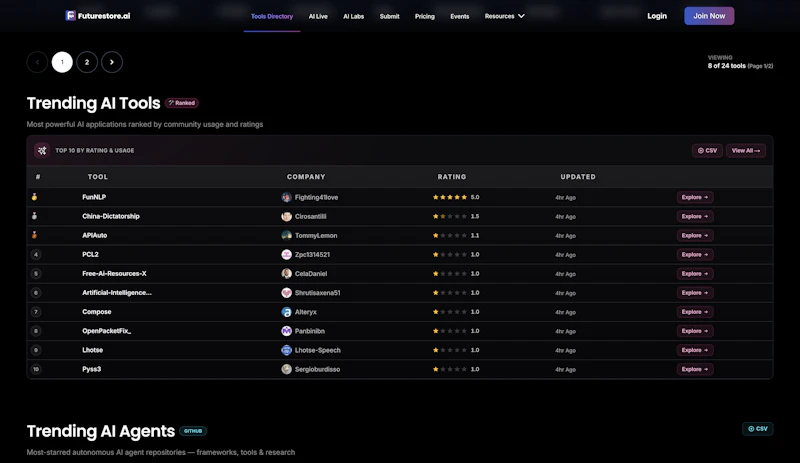Select Submit in the navigation
Viewport: 800px width, 463px height.
click(x=389, y=16)
